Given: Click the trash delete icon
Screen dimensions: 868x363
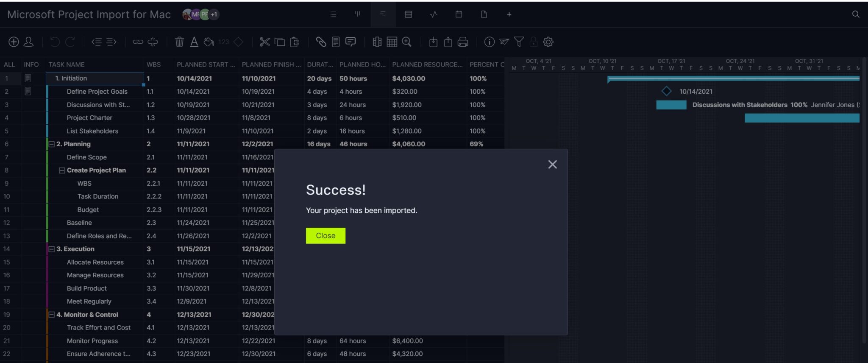Looking at the screenshot, I should pyautogui.click(x=179, y=42).
